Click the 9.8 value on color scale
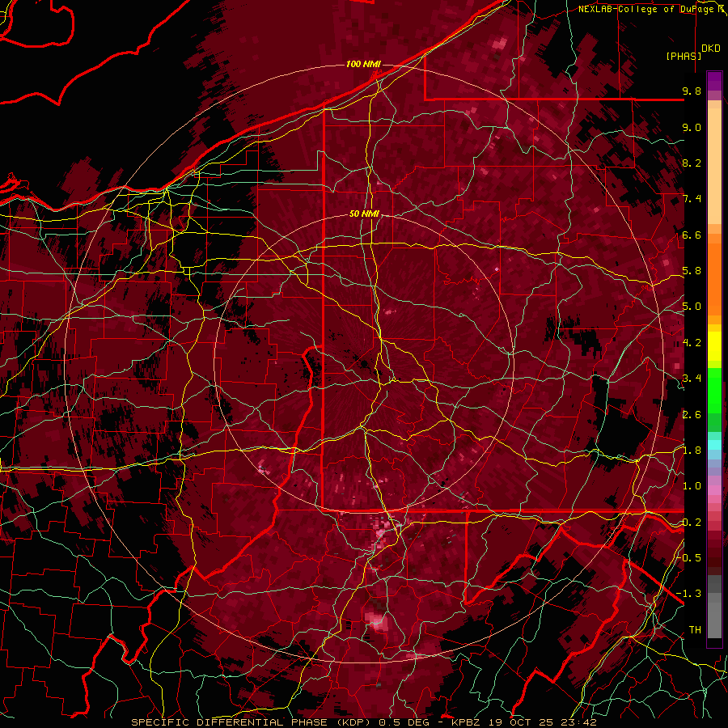The height and width of the screenshot is (728, 728). (692, 91)
